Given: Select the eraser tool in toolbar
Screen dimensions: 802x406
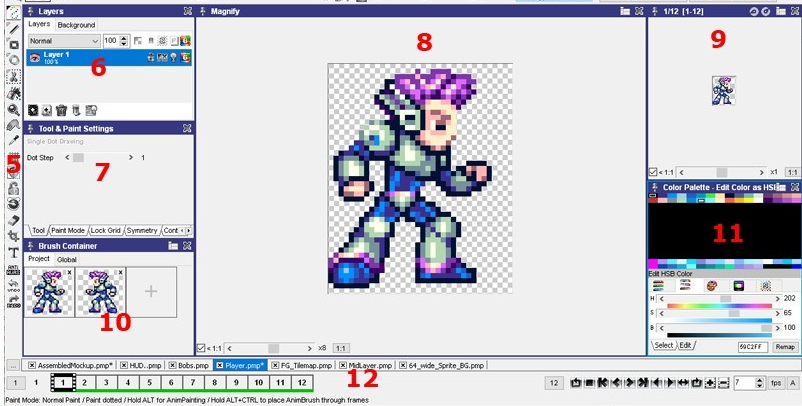Looking at the screenshot, I should [x=14, y=220].
